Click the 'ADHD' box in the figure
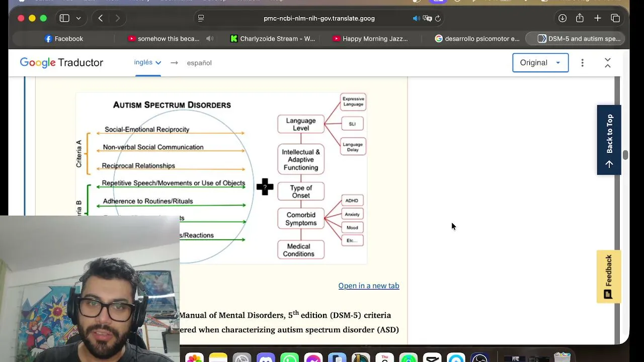Viewport: 644px width, 362px height. (x=352, y=201)
